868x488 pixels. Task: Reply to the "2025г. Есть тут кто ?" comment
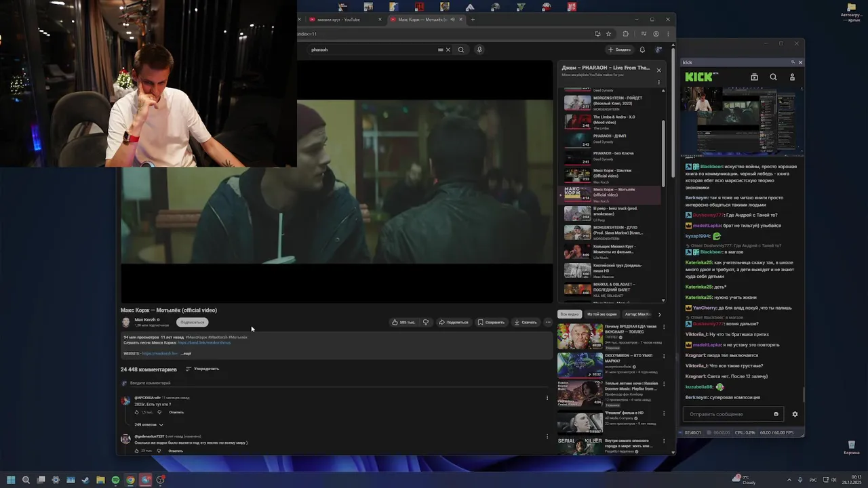click(176, 412)
